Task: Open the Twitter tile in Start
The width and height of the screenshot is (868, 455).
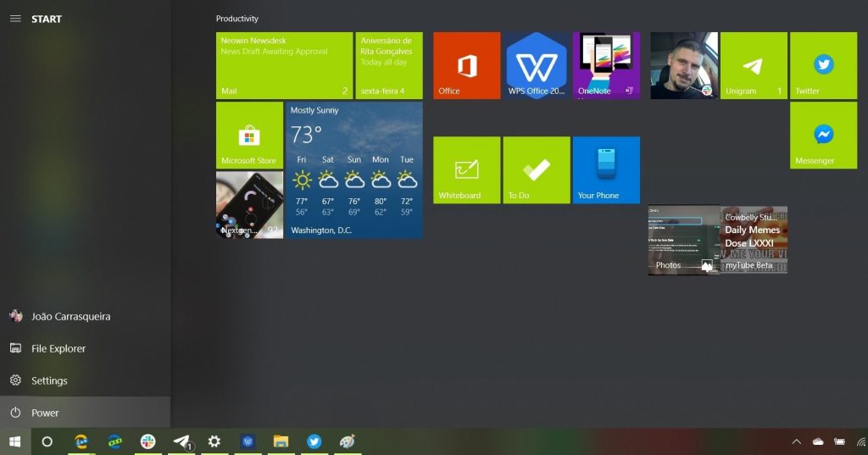Action: click(823, 66)
